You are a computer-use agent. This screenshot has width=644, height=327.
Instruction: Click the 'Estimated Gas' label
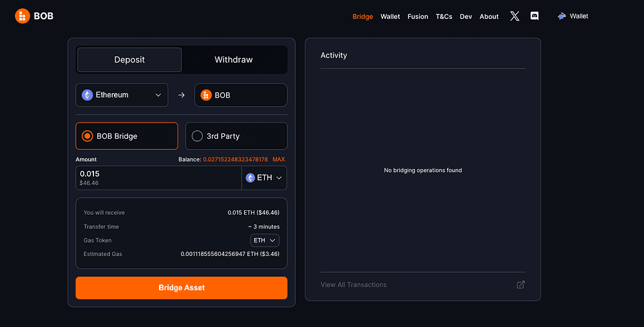pos(102,253)
